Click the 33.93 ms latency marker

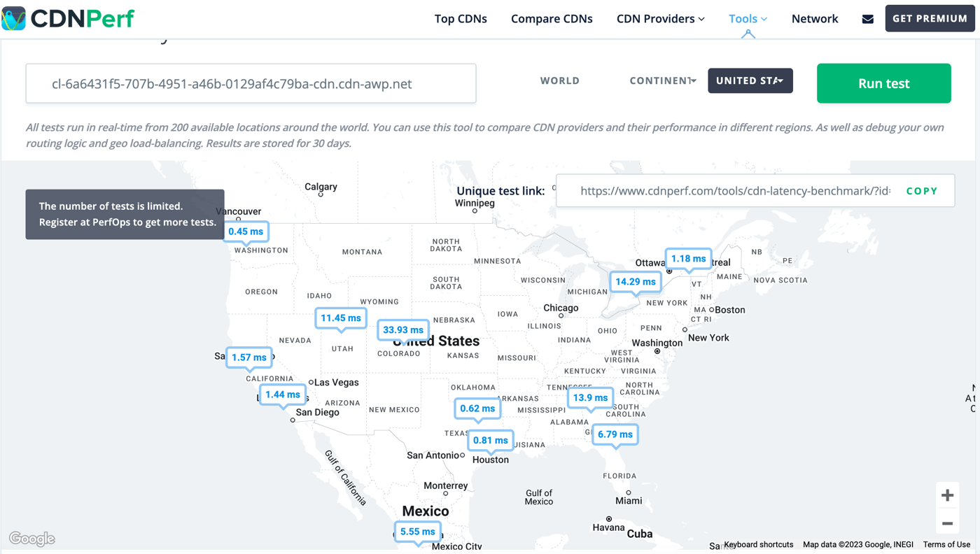403,329
